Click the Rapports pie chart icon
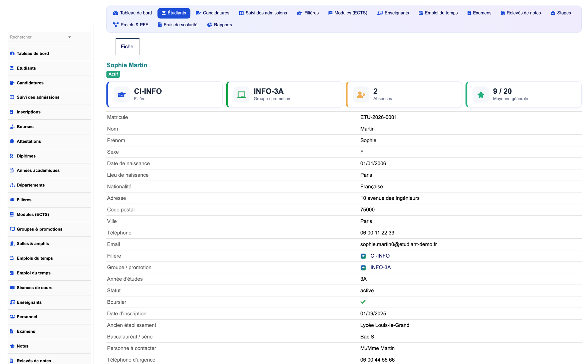 tap(209, 25)
